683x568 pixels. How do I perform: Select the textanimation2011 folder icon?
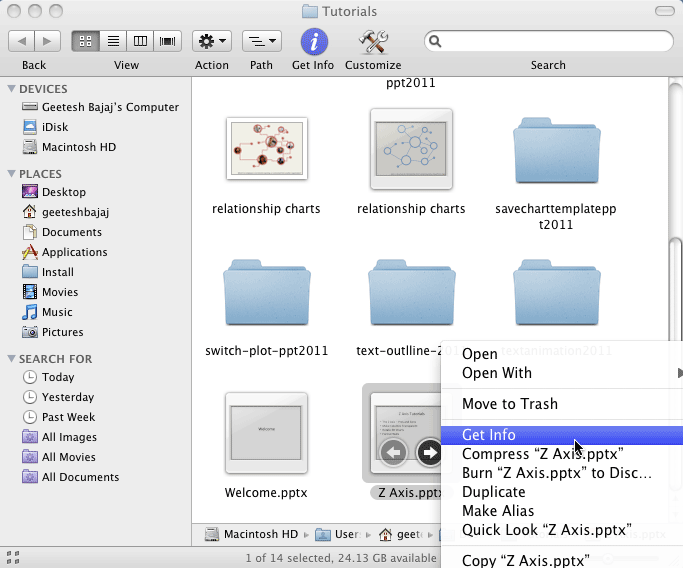click(x=557, y=292)
